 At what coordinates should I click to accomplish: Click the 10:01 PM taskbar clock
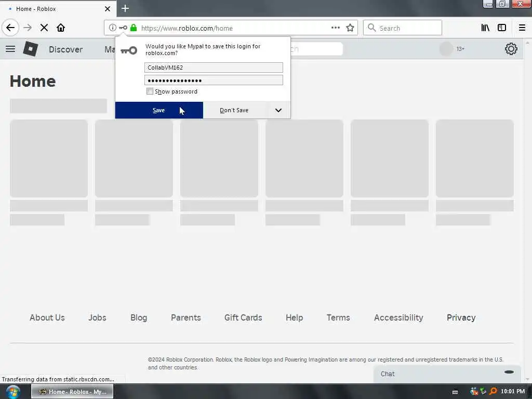[x=513, y=392]
